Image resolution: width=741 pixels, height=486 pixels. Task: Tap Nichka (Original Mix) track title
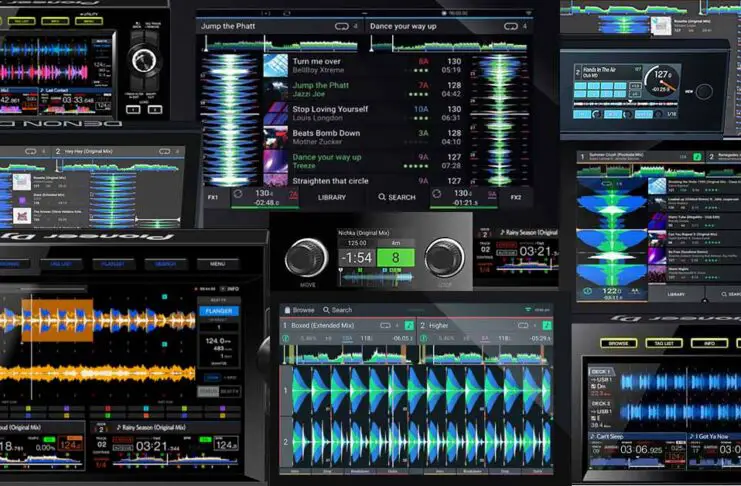363,233
